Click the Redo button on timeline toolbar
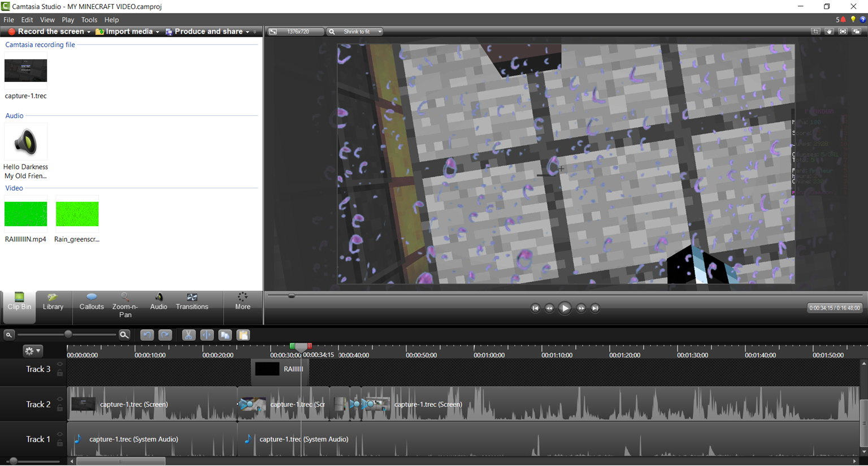 [165, 335]
